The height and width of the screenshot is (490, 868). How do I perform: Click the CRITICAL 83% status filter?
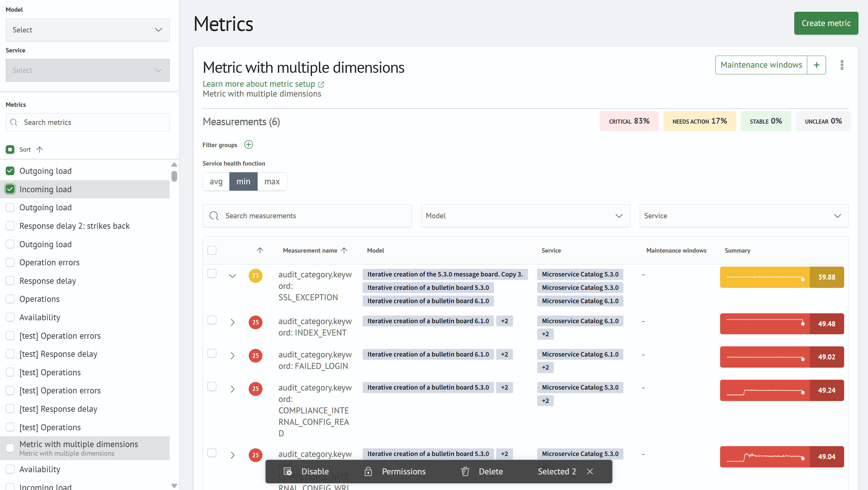coord(629,121)
